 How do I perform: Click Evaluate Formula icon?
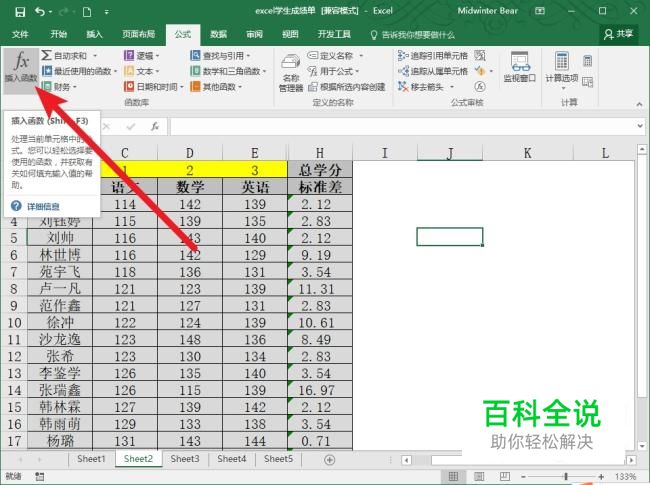[x=480, y=87]
